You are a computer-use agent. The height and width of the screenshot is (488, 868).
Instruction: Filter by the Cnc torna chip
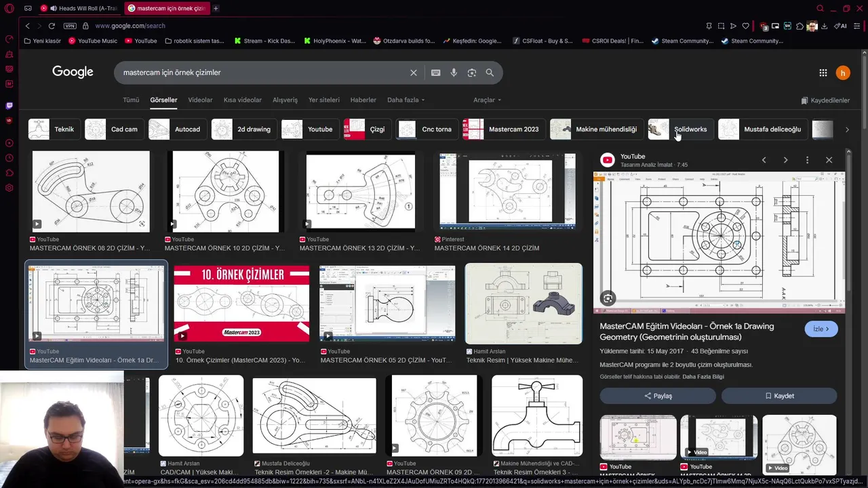pos(427,129)
